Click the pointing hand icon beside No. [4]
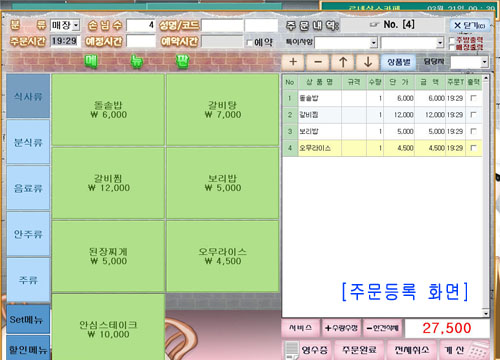 tap(374, 25)
